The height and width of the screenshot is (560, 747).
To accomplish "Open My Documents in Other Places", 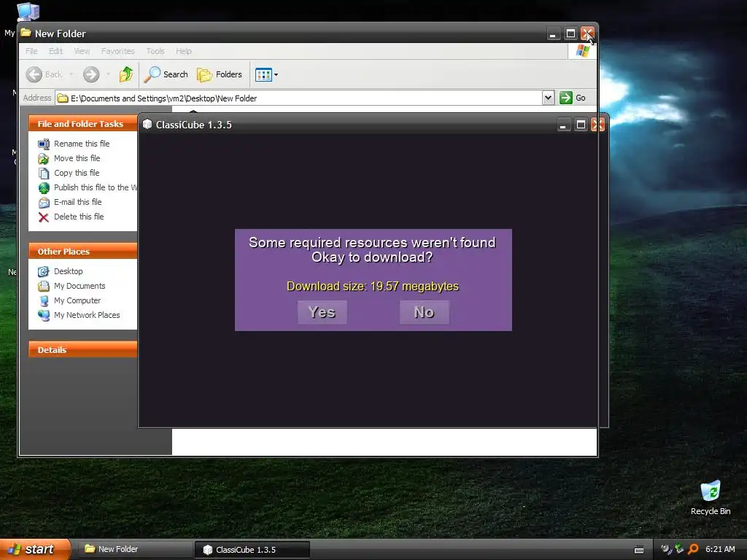I will point(80,286).
